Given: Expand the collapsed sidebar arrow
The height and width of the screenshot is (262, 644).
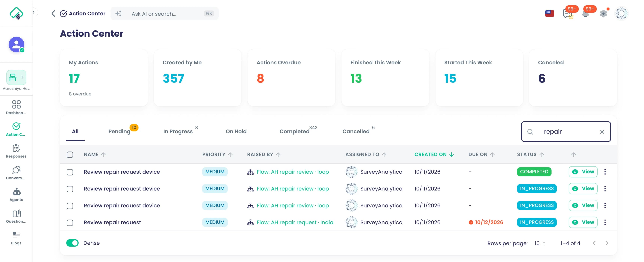Looking at the screenshot, I should point(34,12).
